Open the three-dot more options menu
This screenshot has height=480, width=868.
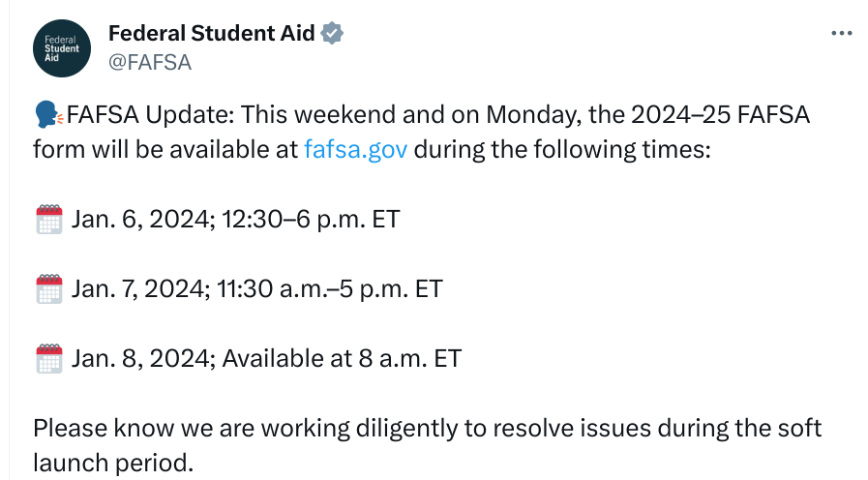point(842,34)
